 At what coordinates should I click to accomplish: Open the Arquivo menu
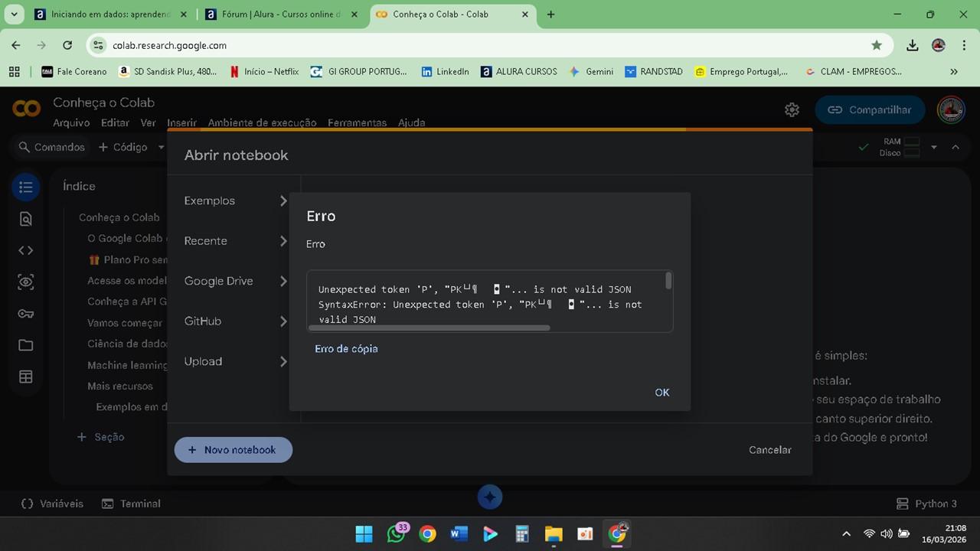[x=71, y=122]
